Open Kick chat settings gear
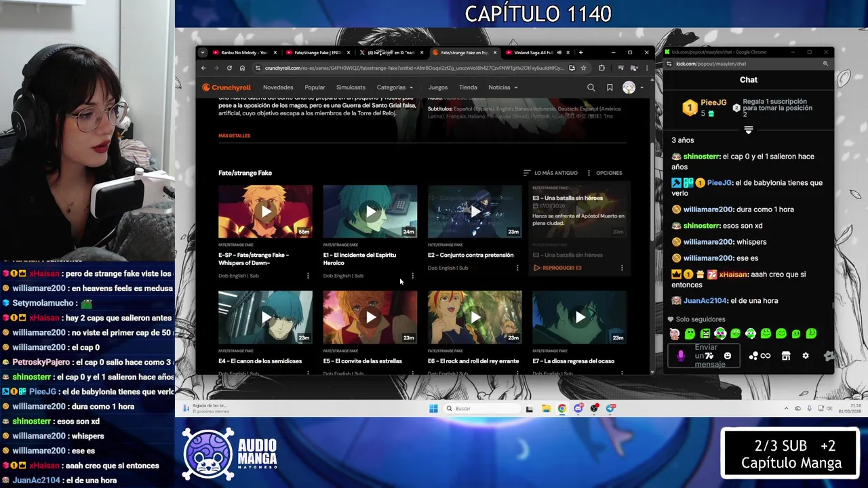 pyautogui.click(x=806, y=356)
